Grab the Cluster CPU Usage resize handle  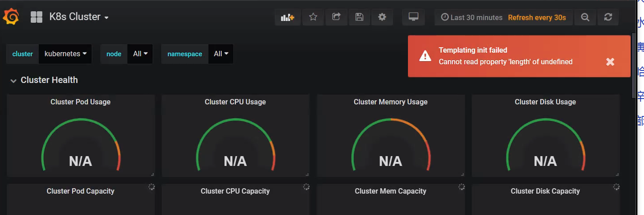[x=307, y=174]
